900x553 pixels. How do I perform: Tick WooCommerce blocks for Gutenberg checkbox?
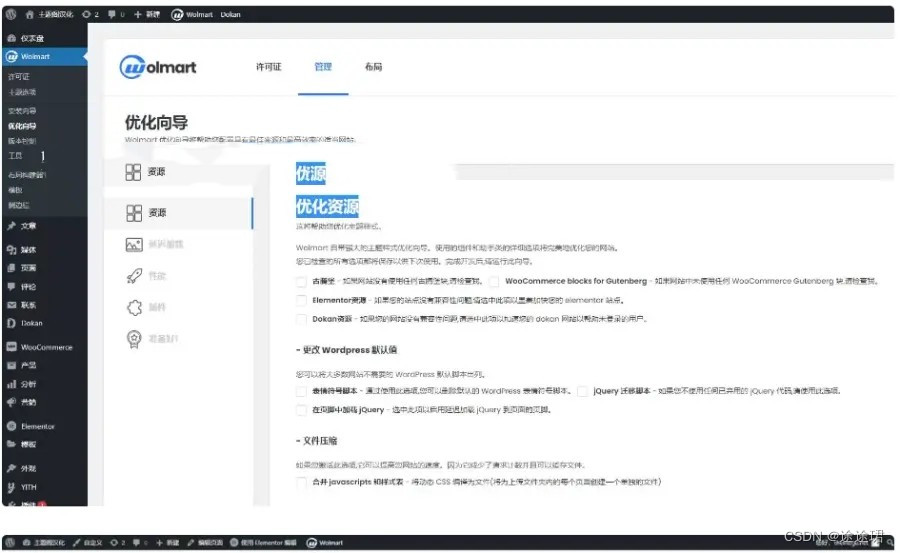click(x=494, y=281)
